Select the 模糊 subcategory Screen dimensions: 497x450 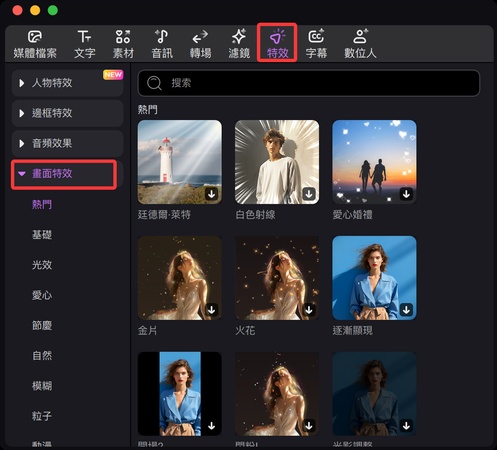click(42, 386)
